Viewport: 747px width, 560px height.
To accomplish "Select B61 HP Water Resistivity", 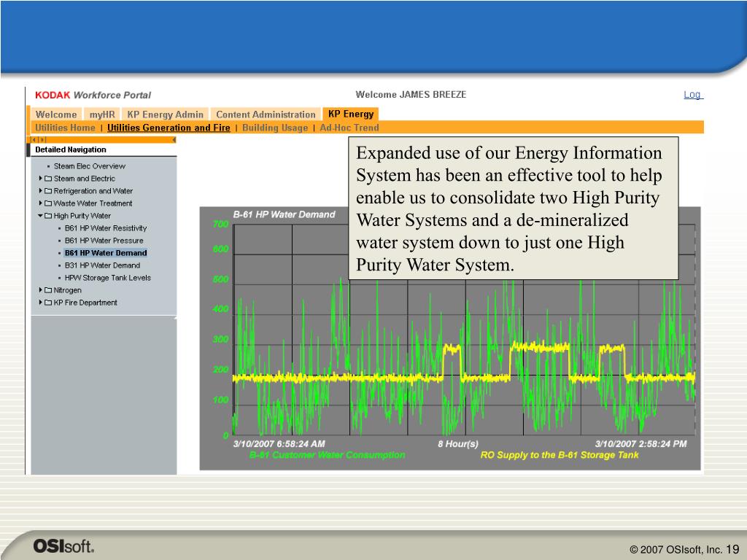I will click(106, 228).
